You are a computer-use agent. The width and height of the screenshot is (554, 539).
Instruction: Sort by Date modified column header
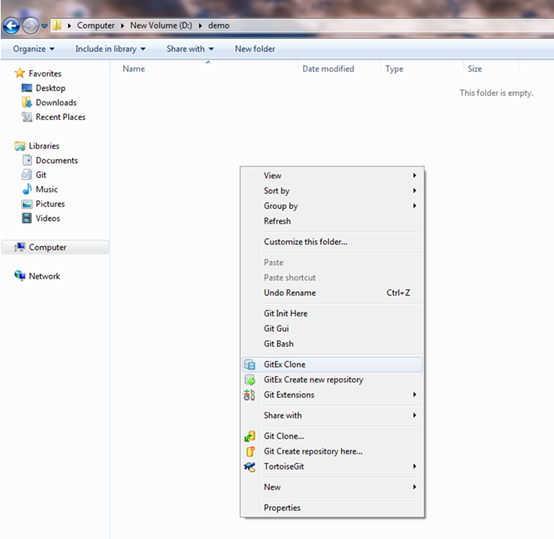[x=328, y=69]
